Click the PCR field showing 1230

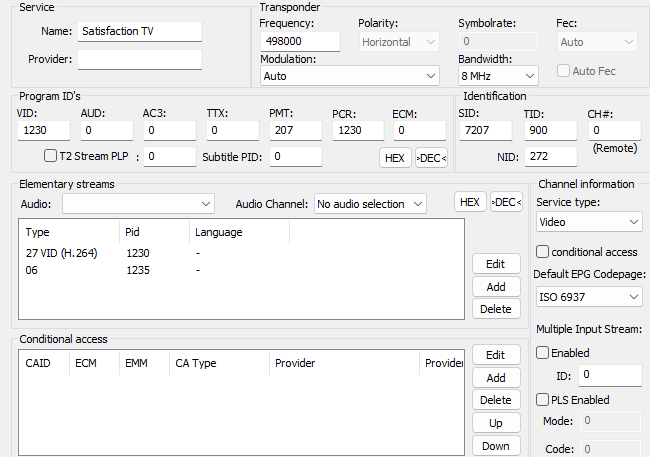tap(359, 131)
